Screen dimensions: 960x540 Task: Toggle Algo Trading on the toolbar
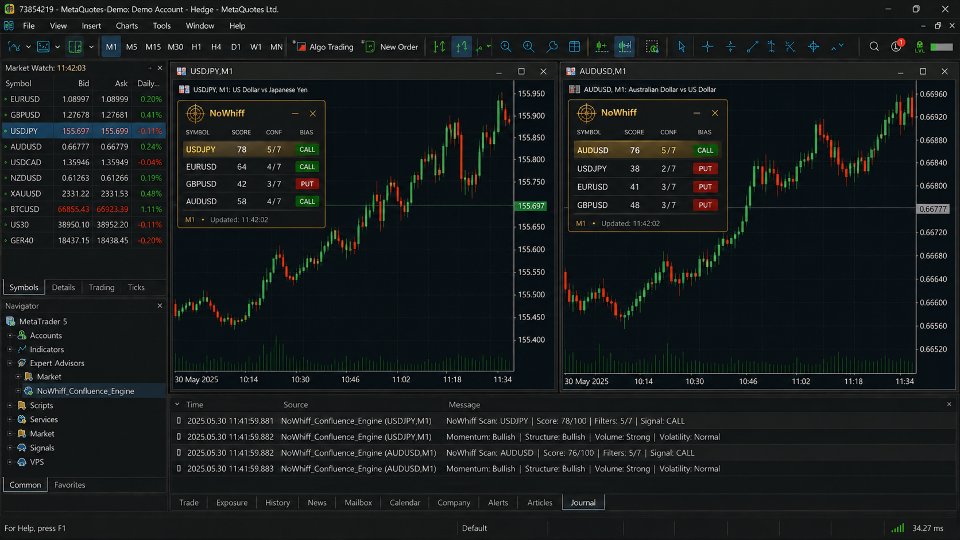(323, 47)
